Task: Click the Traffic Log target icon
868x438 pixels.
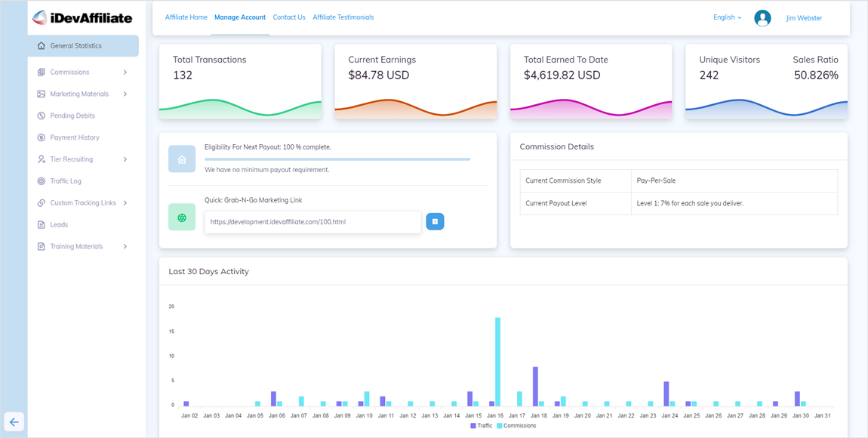Action: (x=41, y=181)
